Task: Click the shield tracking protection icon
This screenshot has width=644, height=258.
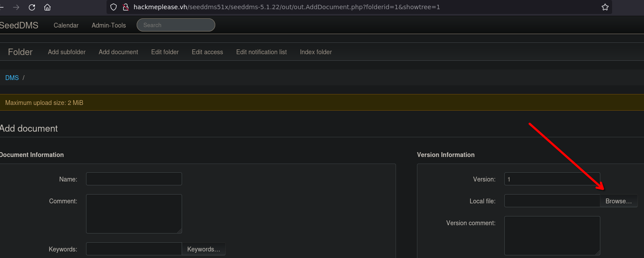Action: [114, 7]
